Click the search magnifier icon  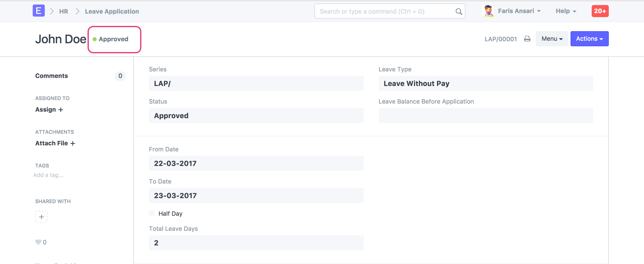[459, 12]
